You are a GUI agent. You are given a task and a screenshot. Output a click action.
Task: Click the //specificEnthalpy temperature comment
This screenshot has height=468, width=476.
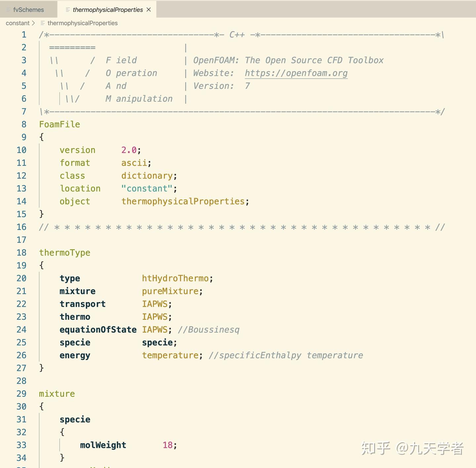point(286,355)
